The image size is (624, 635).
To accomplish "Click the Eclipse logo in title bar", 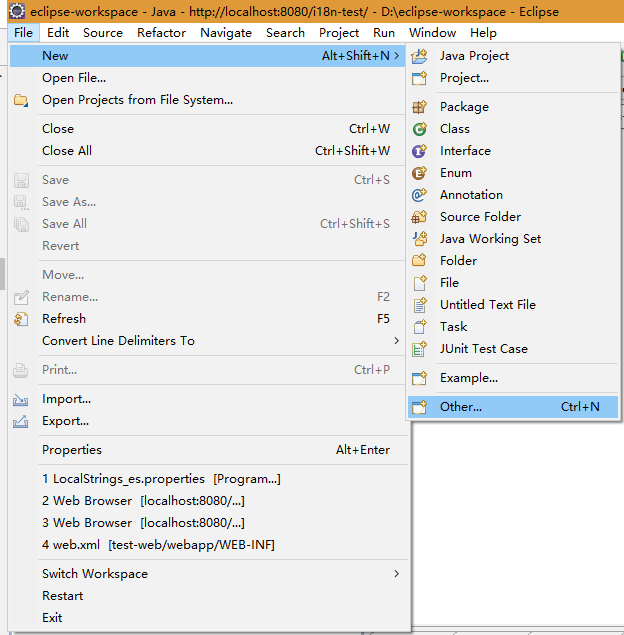I will pos(17,11).
